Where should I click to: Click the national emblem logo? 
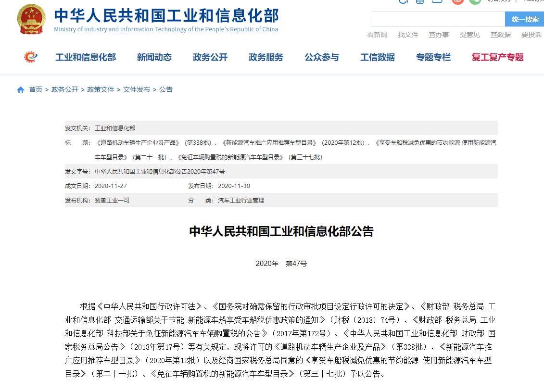[32, 19]
